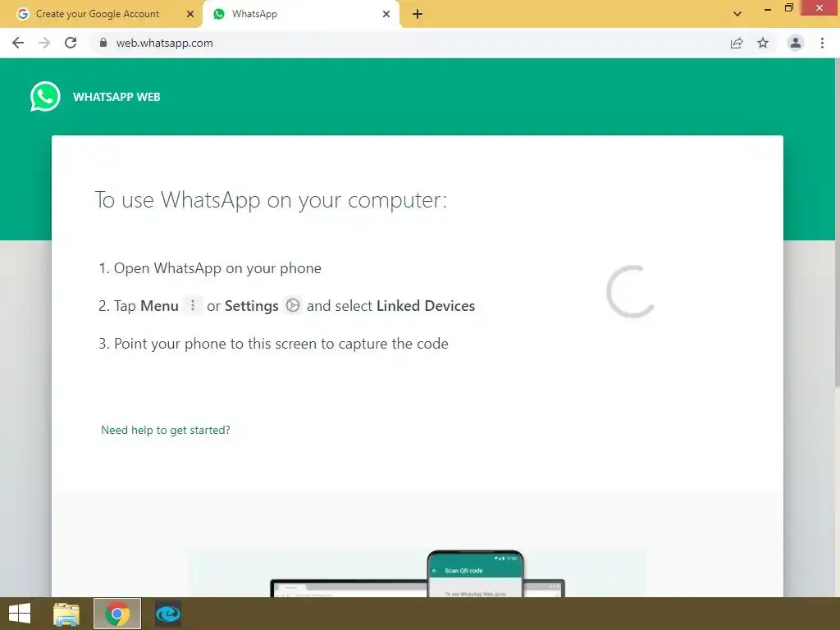
Task: Click the WHATSAPP WEB header text
Action: 116,97
